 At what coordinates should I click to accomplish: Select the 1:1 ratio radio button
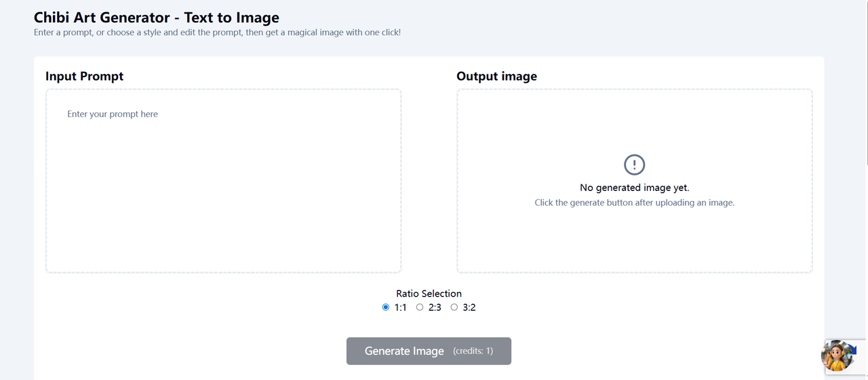(386, 308)
